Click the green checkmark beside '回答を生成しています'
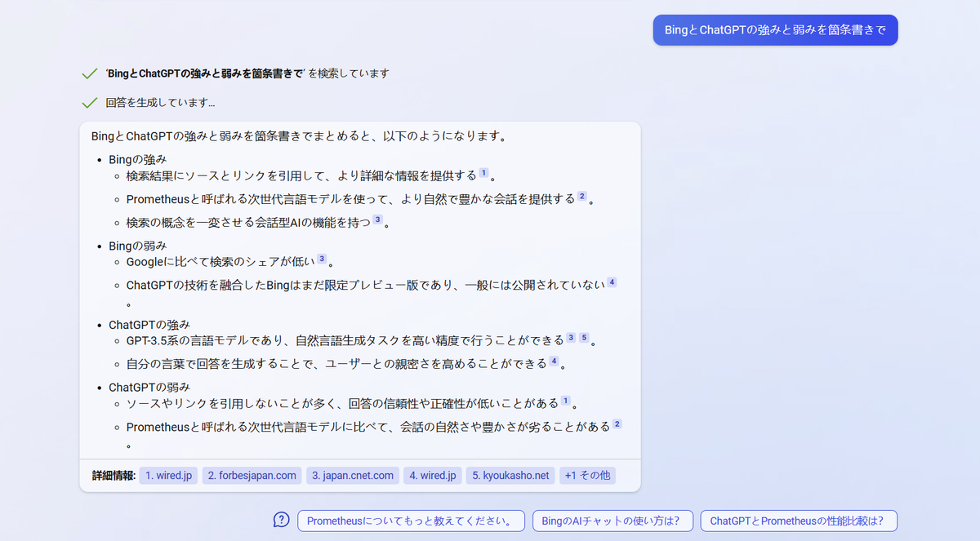Image resolution: width=980 pixels, height=541 pixels. coord(89,102)
